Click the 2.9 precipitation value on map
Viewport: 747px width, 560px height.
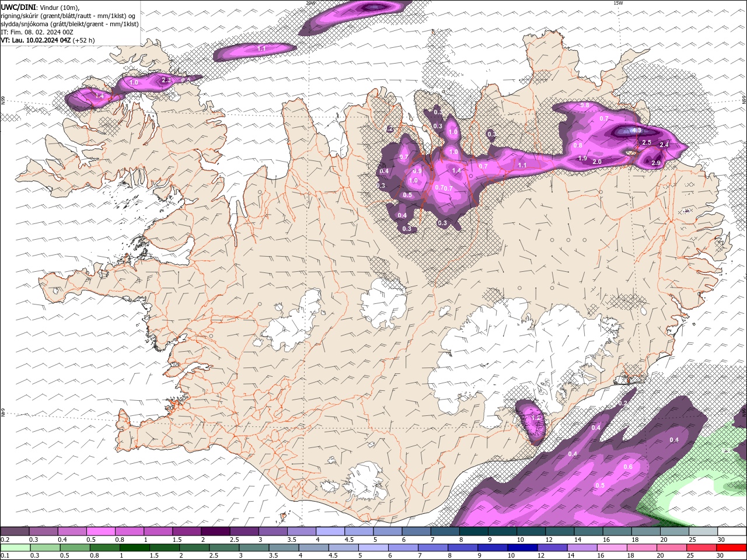coord(655,163)
